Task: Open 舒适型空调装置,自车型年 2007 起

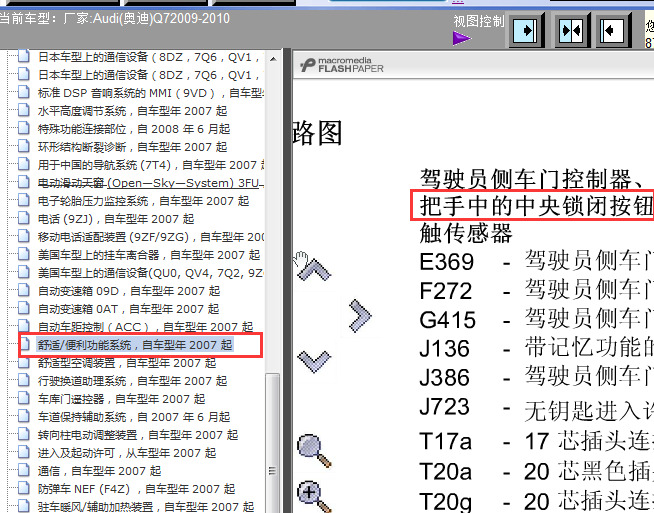Action: pyautogui.click(x=127, y=363)
